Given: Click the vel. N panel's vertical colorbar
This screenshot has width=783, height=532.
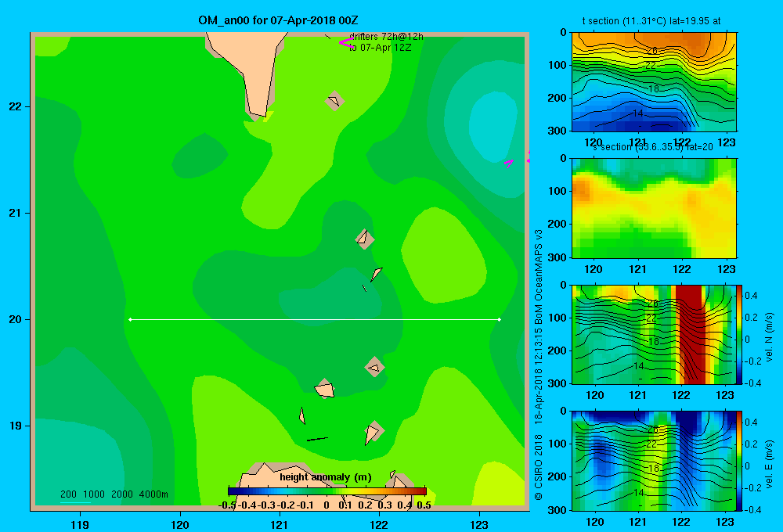Looking at the screenshot, I should (739, 334).
